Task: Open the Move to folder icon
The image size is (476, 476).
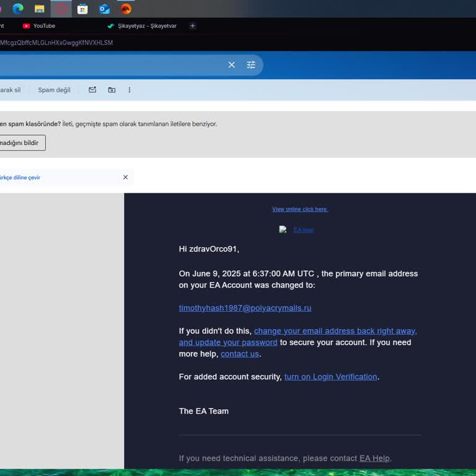Action: [x=112, y=90]
